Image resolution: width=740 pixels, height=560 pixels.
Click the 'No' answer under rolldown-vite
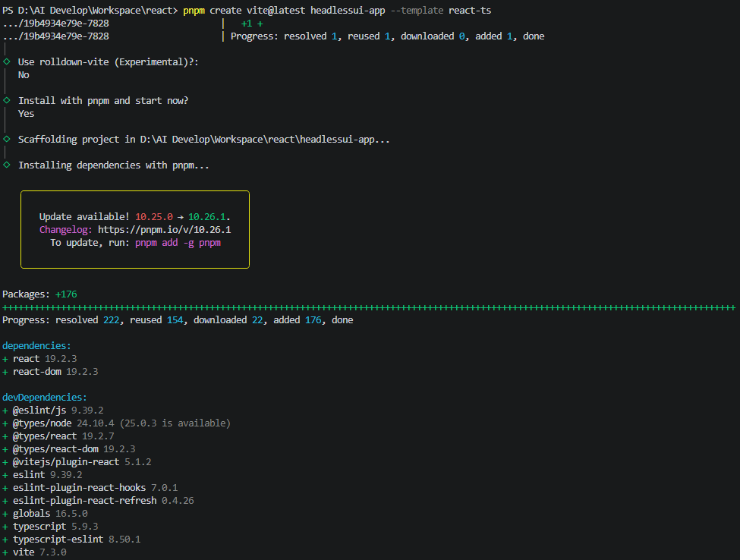click(24, 75)
